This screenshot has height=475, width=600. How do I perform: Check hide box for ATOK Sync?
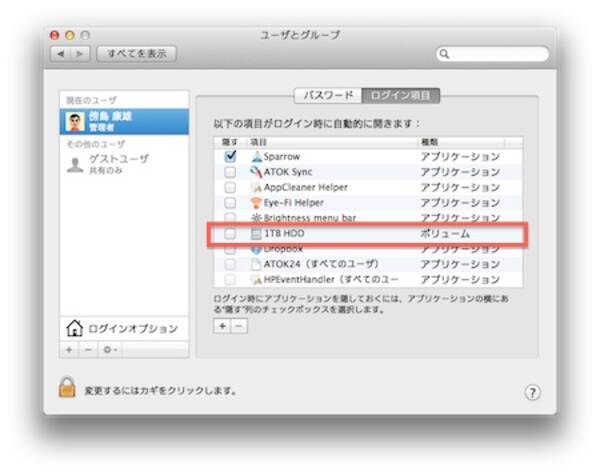(230, 172)
